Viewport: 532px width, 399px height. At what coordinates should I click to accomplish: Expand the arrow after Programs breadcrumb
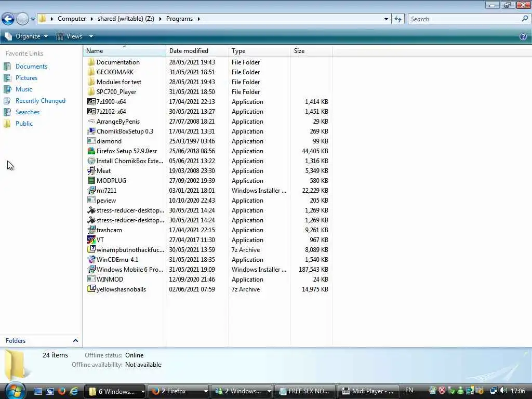(199, 19)
